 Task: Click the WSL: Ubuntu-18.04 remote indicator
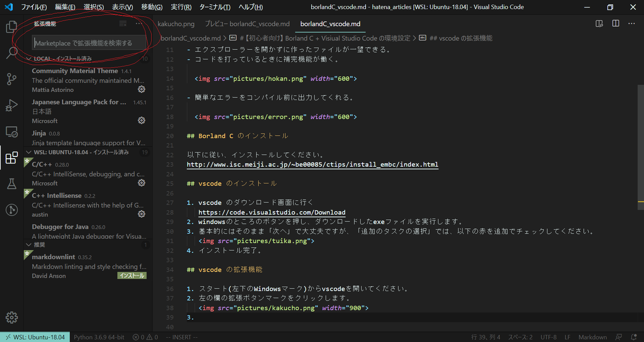pos(35,337)
